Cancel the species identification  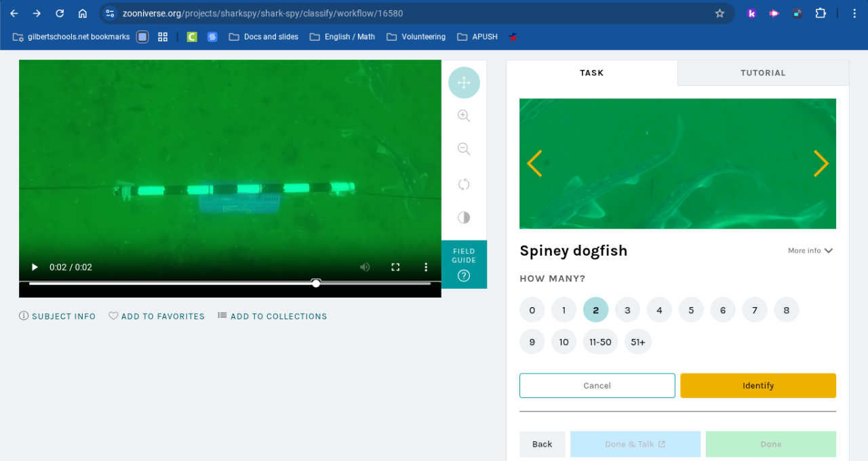click(x=597, y=385)
